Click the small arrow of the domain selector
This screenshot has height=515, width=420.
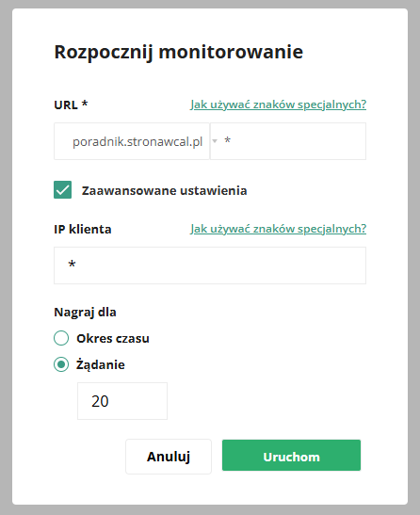coord(215,141)
